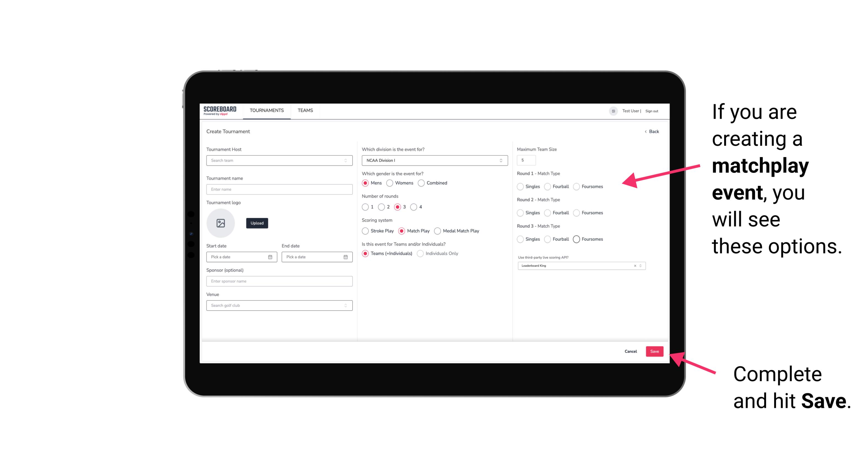Click the Scoreboard logo icon
The image size is (868, 467).
tap(221, 110)
